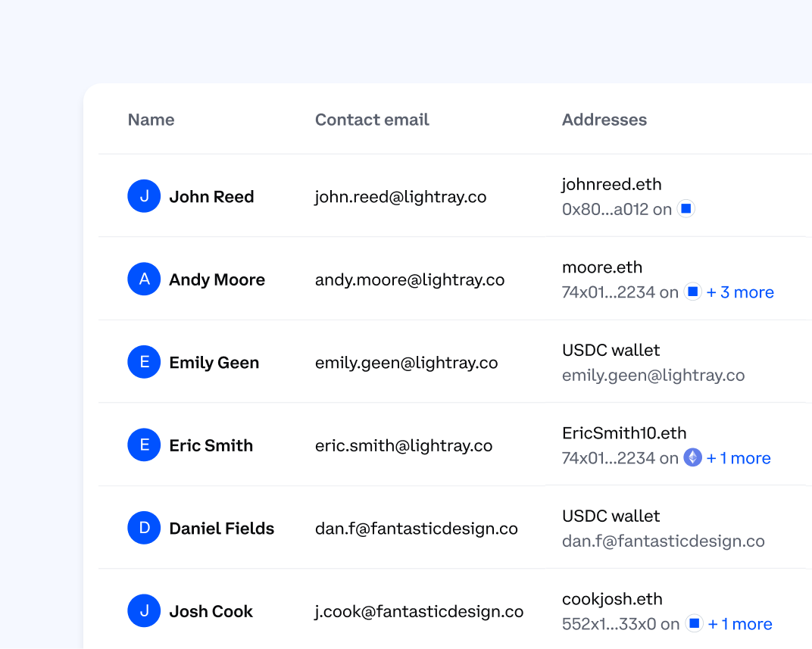The image size is (812, 649).
Task: Select Daniel Fields' USDC wallet entry
Action: point(611,516)
